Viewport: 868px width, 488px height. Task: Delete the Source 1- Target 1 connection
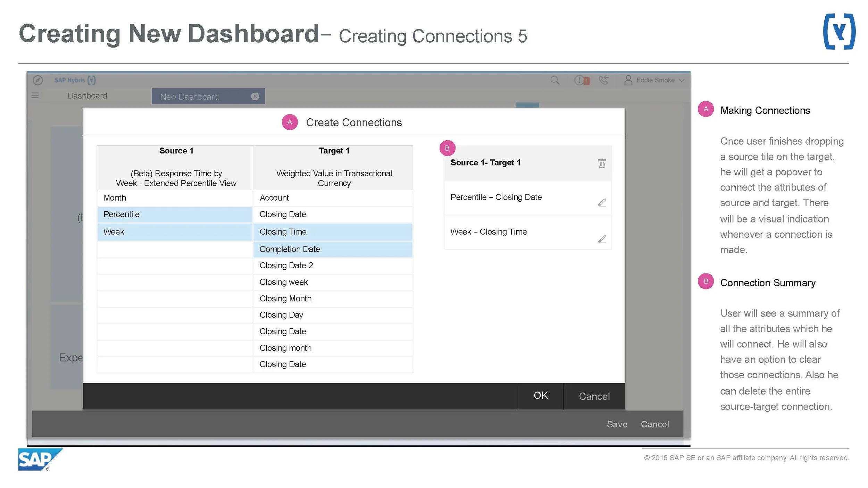[x=602, y=163]
